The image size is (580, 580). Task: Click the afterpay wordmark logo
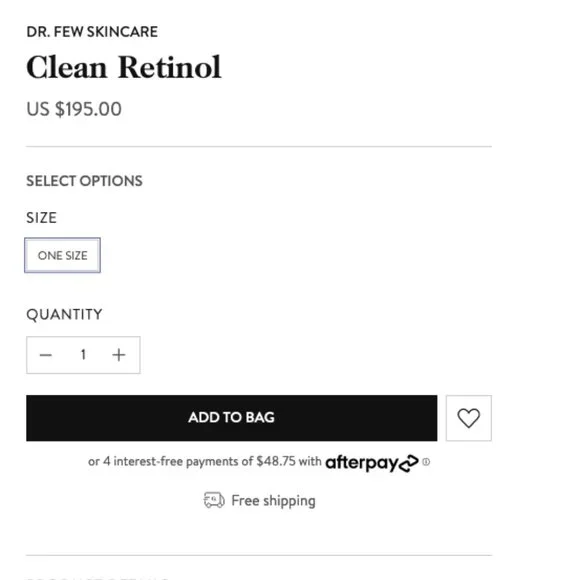(361, 463)
